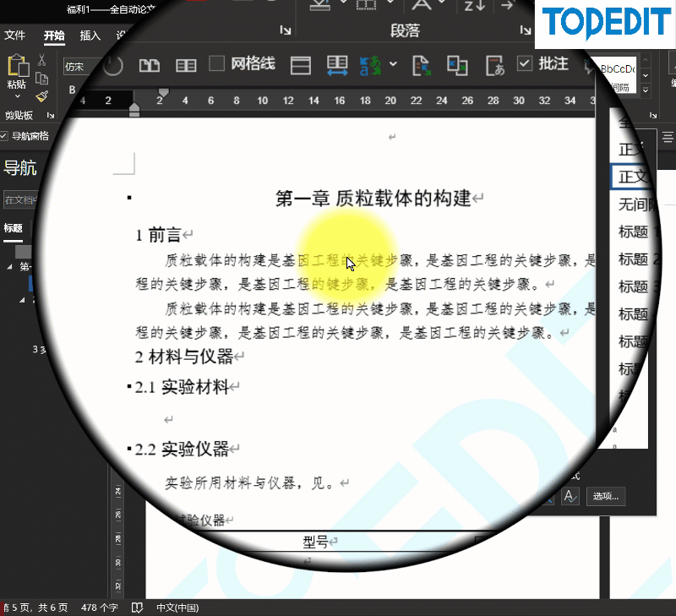Viewport: 676px width, 616px height.
Task: Enable the 网格线 gridlines checkbox
Action: [x=216, y=64]
